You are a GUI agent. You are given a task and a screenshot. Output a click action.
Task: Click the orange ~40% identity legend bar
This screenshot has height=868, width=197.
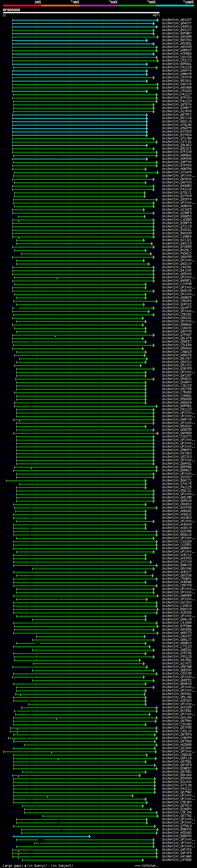(60, 6)
